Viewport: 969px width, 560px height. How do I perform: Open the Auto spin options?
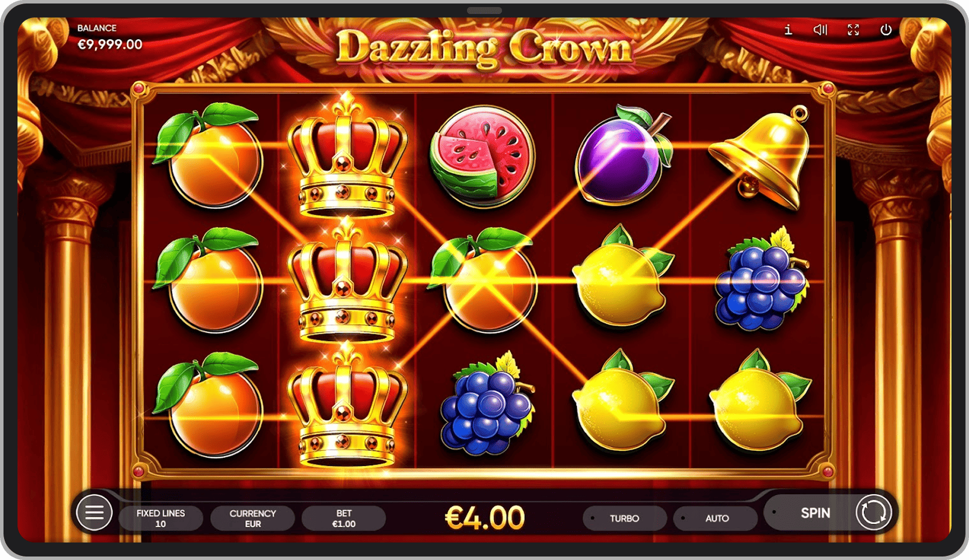point(716,518)
